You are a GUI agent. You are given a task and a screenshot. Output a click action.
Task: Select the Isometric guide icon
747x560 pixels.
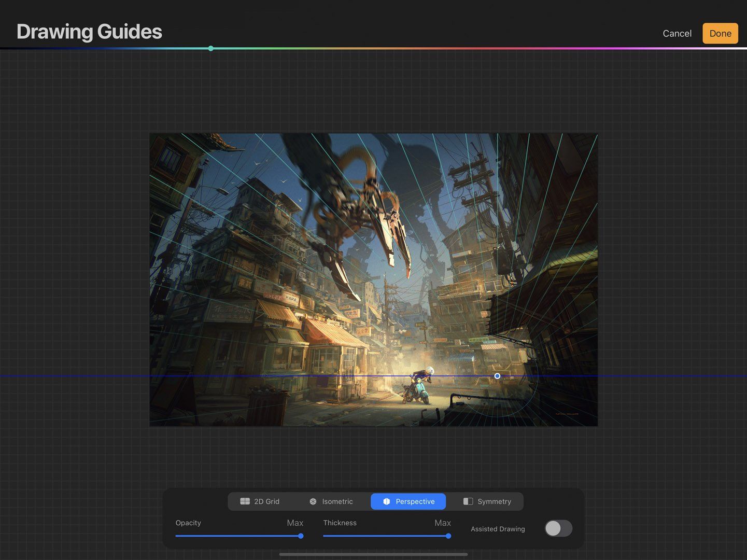313,501
